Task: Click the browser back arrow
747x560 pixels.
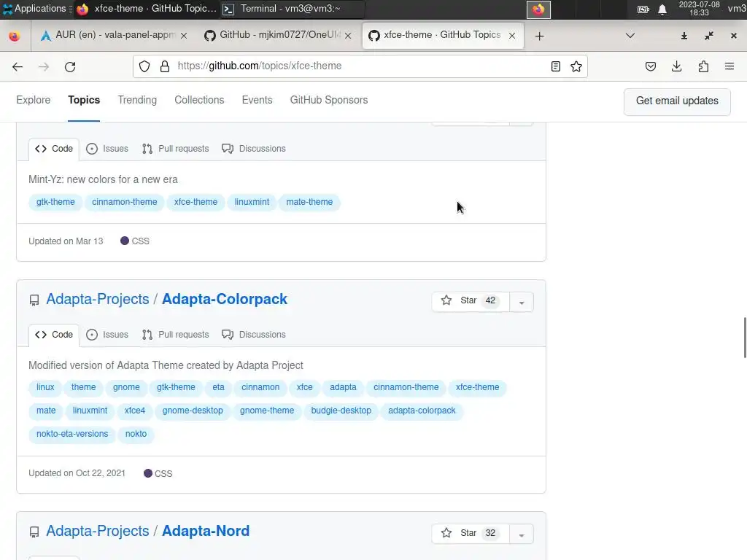Action: 18,66
